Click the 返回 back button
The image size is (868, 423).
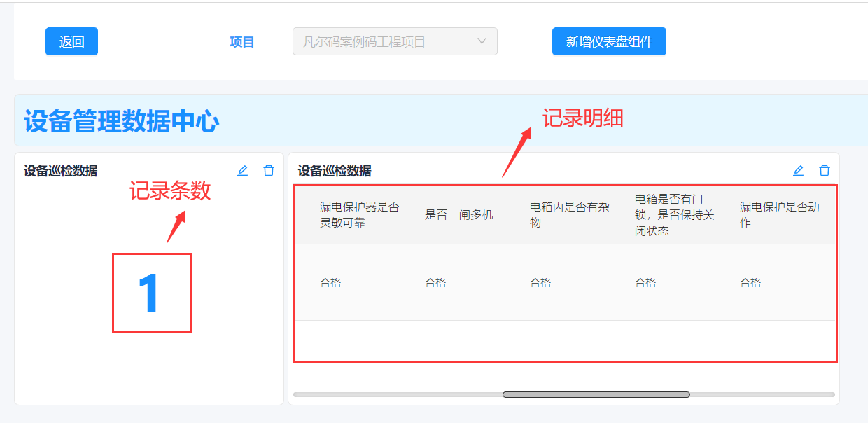pos(71,41)
